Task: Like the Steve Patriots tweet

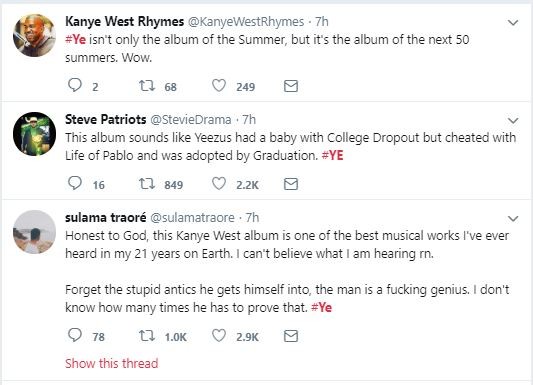Action: [219, 184]
